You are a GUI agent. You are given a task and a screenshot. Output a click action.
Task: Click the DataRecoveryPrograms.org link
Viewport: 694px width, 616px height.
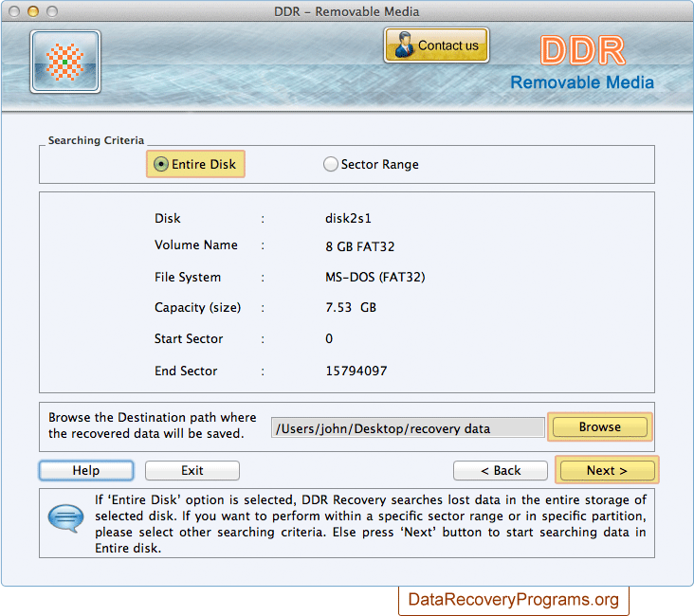tap(514, 600)
